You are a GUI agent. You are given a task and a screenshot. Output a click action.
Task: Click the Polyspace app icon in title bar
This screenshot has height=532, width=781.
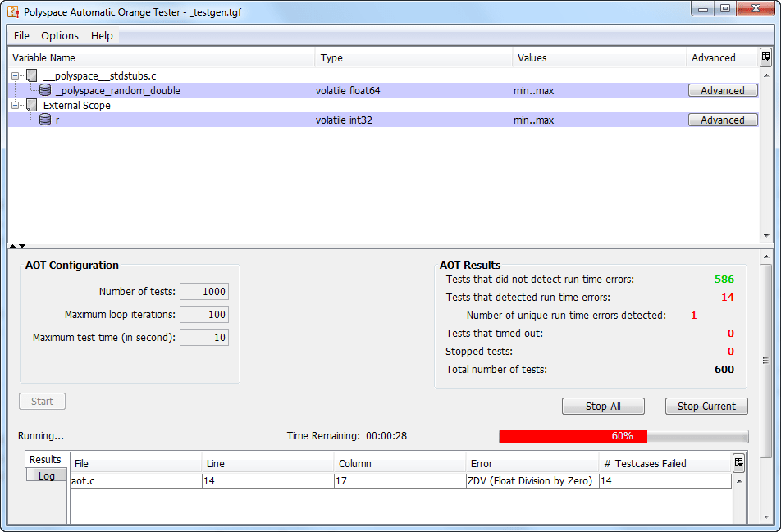[x=13, y=11]
